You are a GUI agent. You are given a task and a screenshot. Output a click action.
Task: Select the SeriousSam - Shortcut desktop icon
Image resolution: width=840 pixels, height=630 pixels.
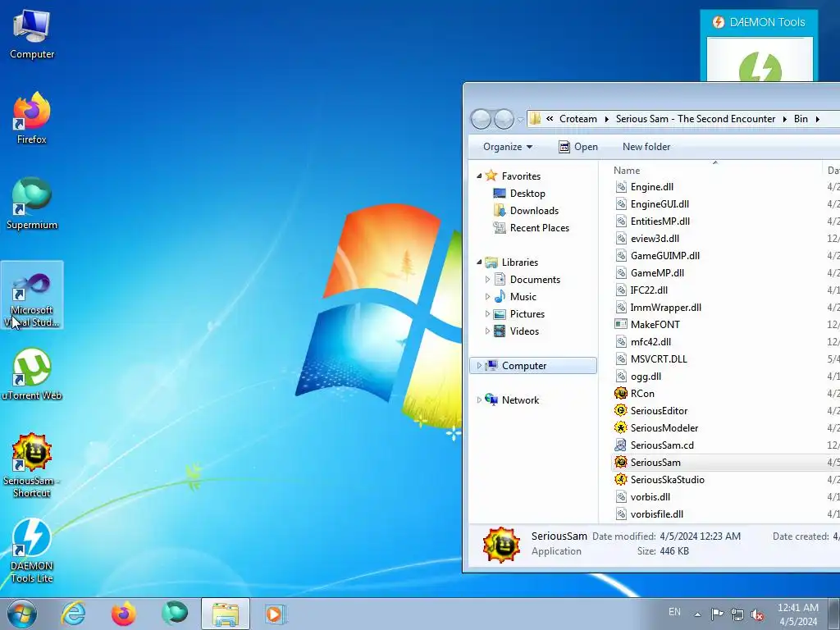32,465
